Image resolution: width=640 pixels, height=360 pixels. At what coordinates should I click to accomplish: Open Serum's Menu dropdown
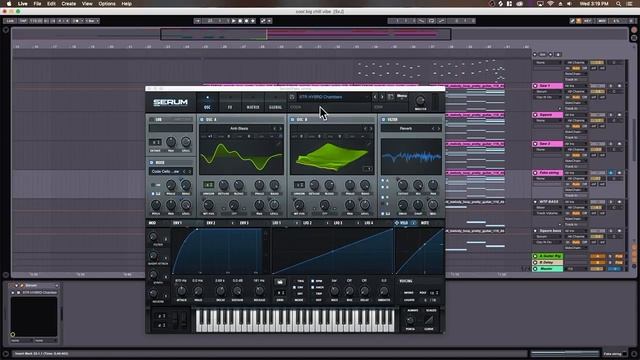pyautogui.click(x=402, y=96)
